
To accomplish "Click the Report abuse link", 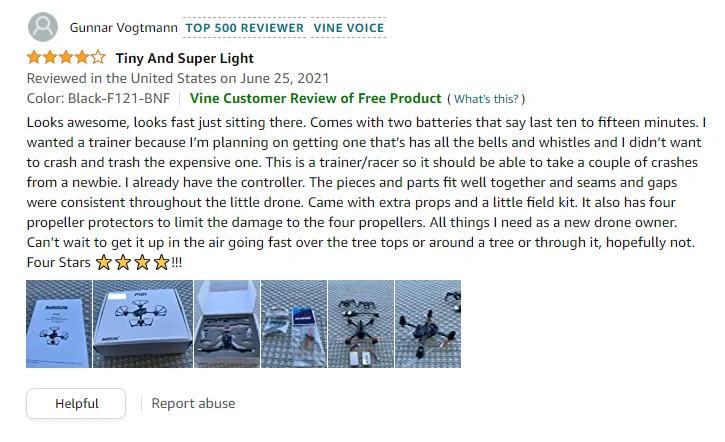I will pos(193,404).
